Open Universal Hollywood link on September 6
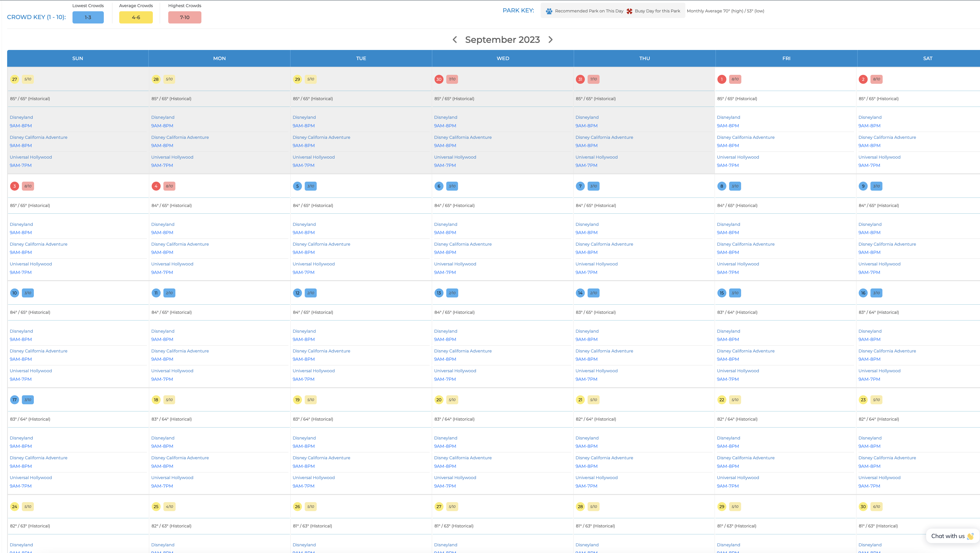Screen dimensions: 980x553 [455, 264]
